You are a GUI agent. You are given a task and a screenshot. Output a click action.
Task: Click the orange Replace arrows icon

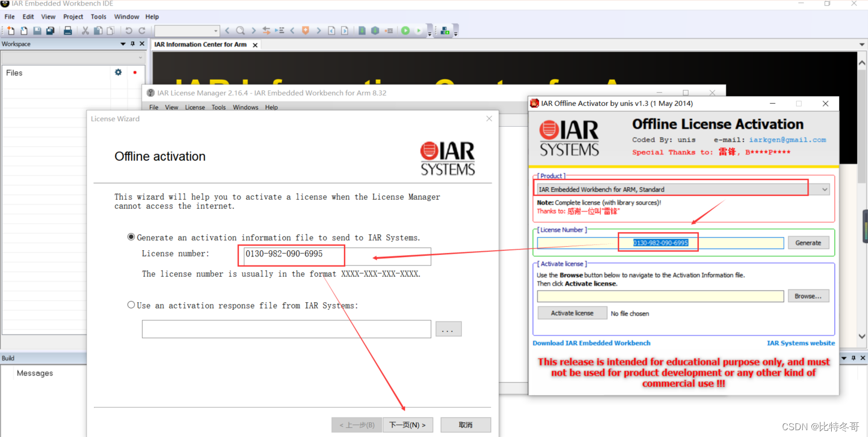(267, 31)
